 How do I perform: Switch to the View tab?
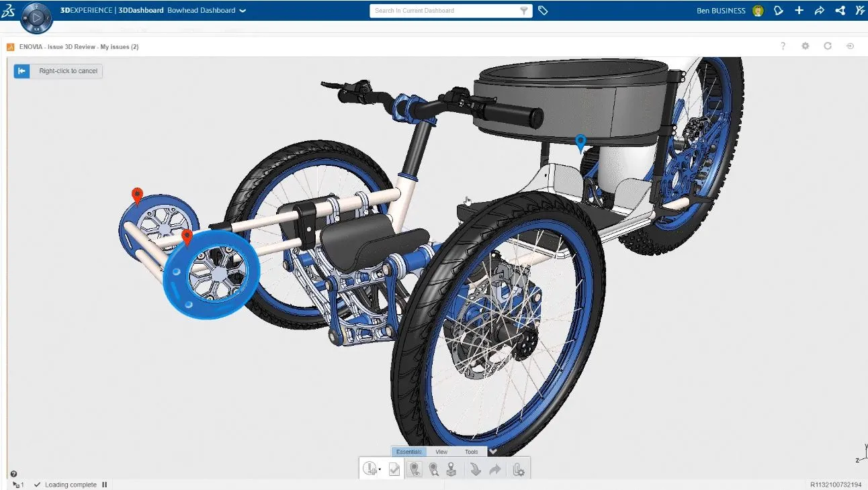point(441,452)
